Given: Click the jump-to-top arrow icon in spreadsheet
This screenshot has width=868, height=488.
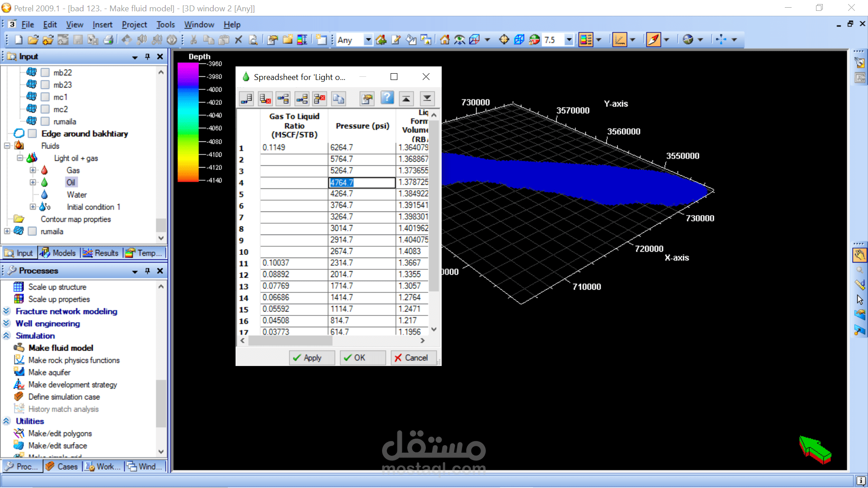Looking at the screenshot, I should tap(406, 99).
